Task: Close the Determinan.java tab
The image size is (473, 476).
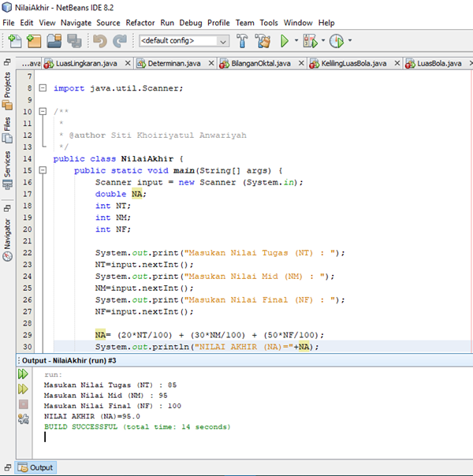Action: (211, 63)
